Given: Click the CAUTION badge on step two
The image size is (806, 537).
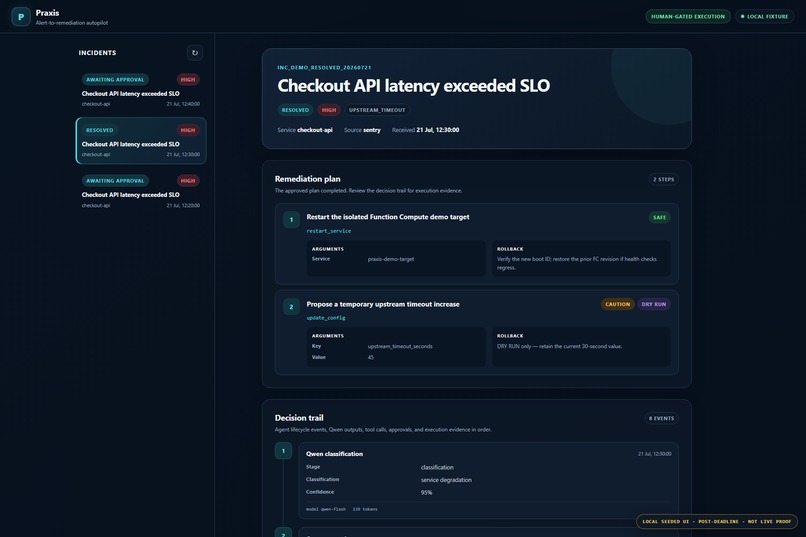Looking at the screenshot, I should 617,304.
